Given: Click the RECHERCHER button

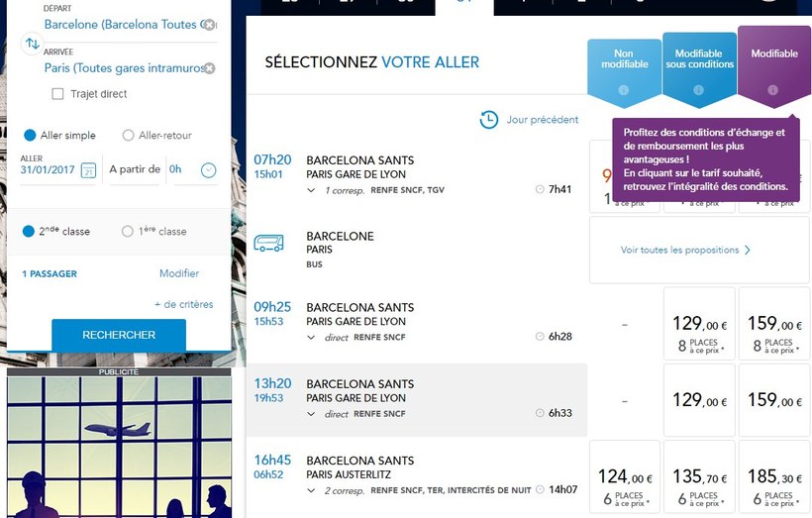Looking at the screenshot, I should pos(119,335).
